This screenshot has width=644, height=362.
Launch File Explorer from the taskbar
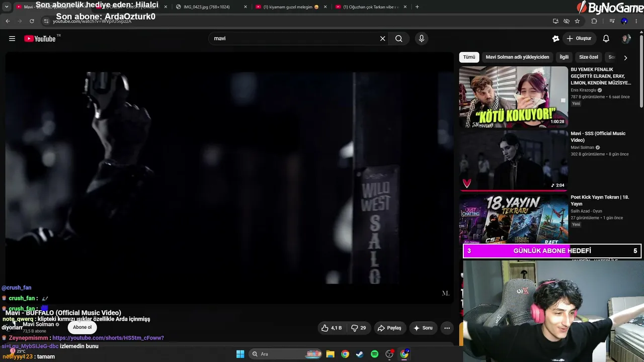(330, 354)
